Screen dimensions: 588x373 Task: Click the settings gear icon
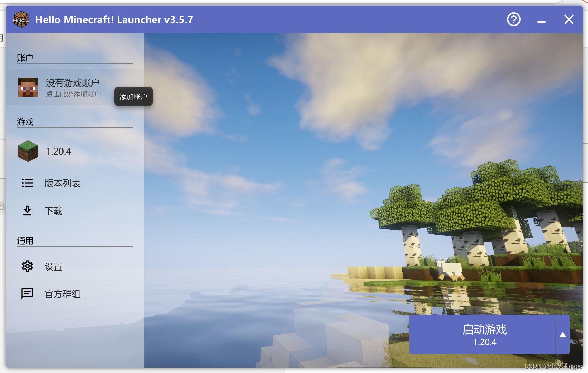click(27, 266)
